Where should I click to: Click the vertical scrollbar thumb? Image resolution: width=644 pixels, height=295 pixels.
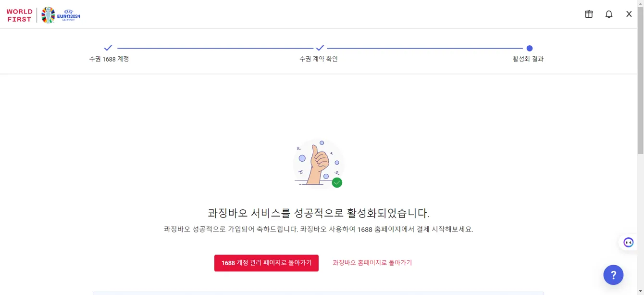[x=641, y=81]
